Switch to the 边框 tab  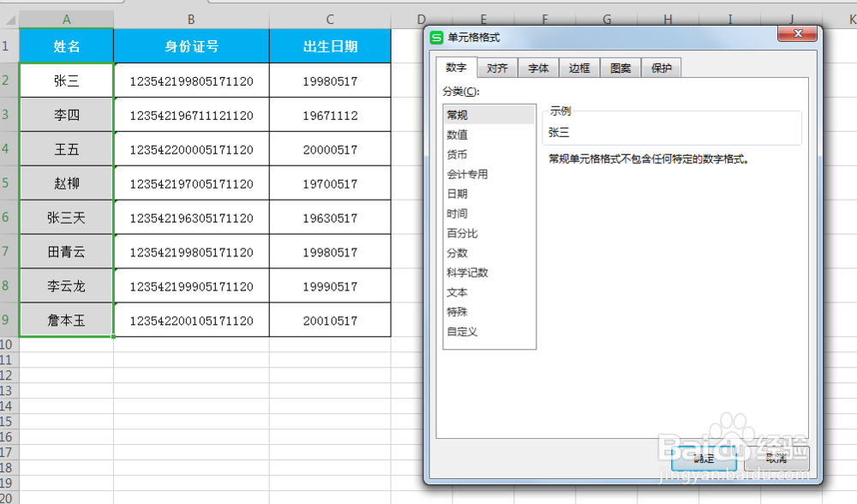[x=579, y=68]
